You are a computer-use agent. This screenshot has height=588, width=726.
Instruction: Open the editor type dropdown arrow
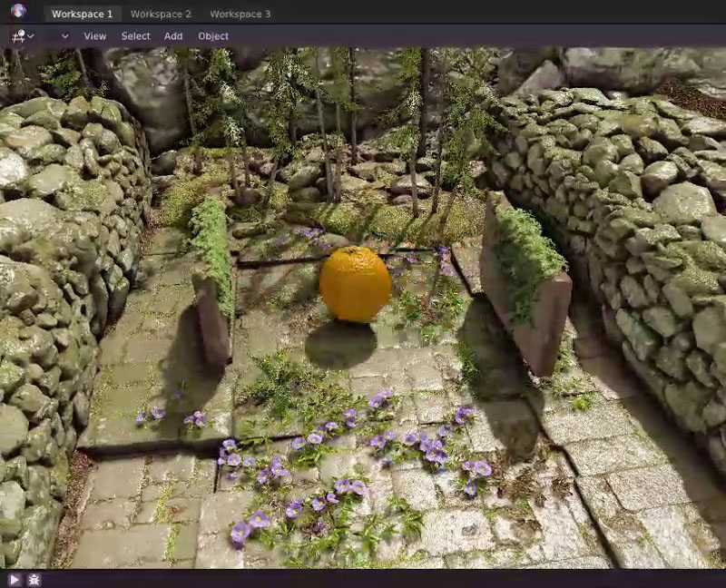[31, 36]
